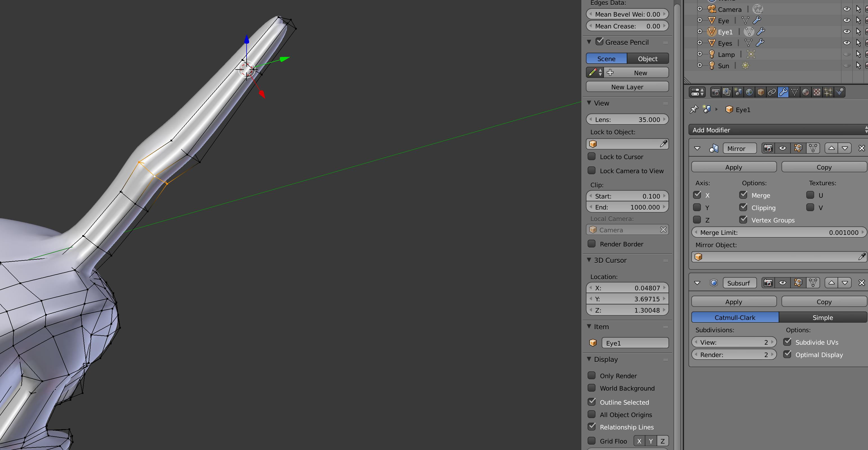Show the hidden Lamp object in outliner
The width and height of the screenshot is (868, 450).
846,54
